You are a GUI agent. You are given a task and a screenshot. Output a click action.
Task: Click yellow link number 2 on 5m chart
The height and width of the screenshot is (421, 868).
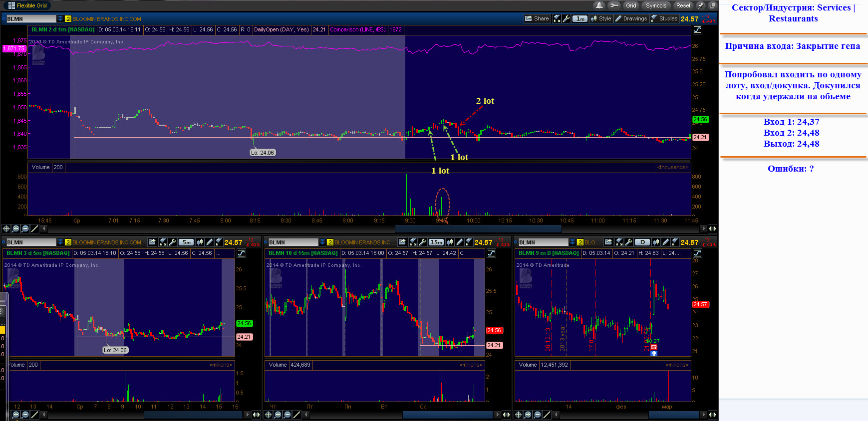68,242
